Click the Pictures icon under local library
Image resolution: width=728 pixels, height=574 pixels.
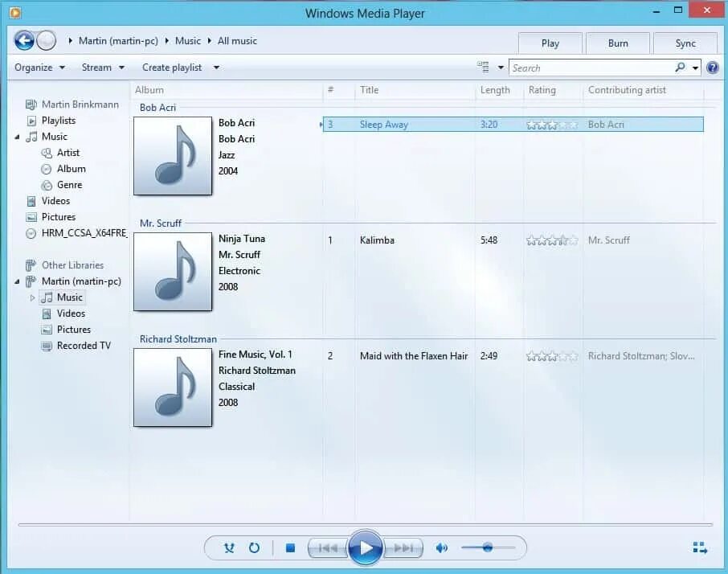tap(31, 217)
